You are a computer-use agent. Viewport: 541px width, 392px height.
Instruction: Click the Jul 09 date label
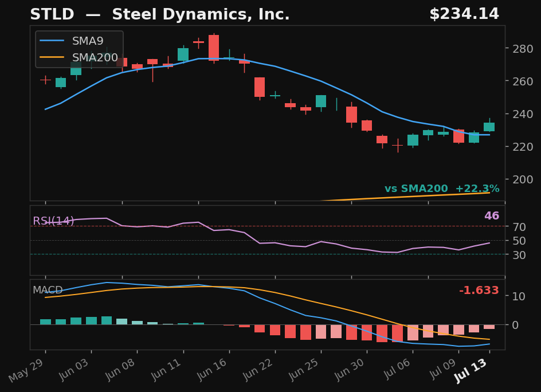(442, 369)
